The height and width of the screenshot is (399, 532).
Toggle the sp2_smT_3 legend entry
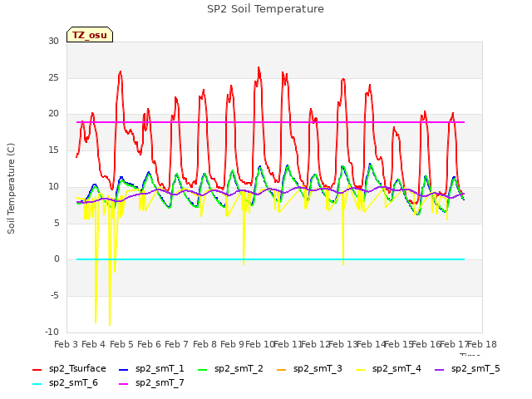[309, 369]
